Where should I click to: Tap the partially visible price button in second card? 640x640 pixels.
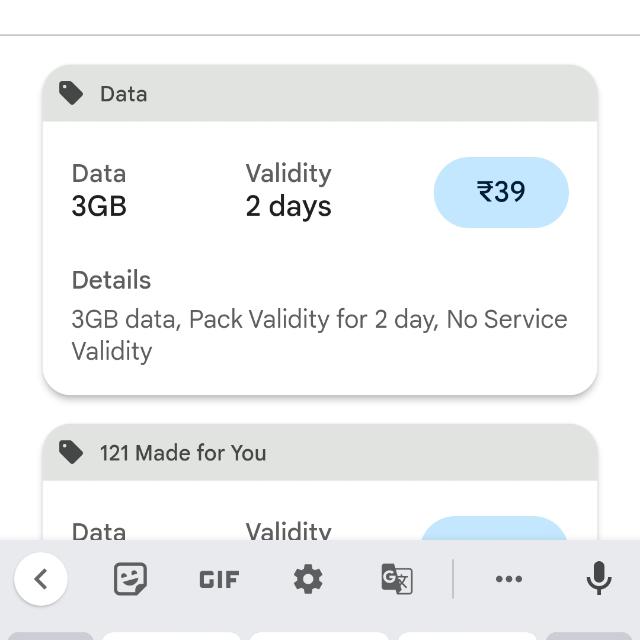click(x=494, y=529)
